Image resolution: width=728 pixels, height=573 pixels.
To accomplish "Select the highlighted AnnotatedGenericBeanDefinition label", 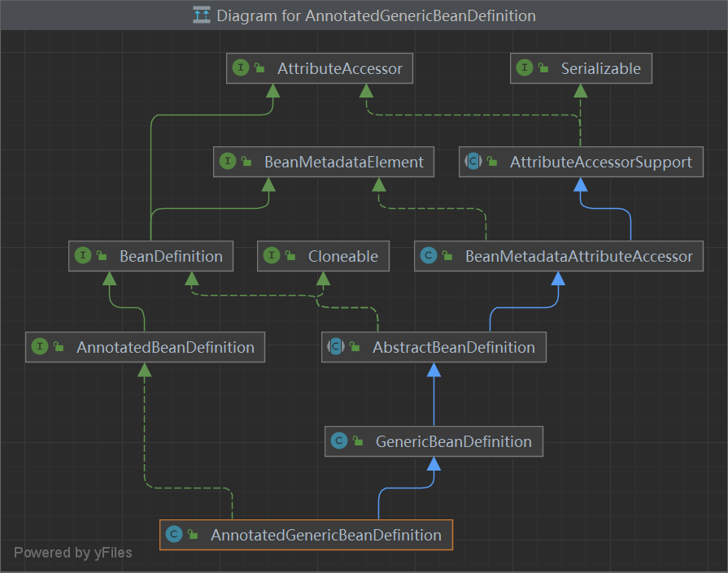I will (x=326, y=535).
